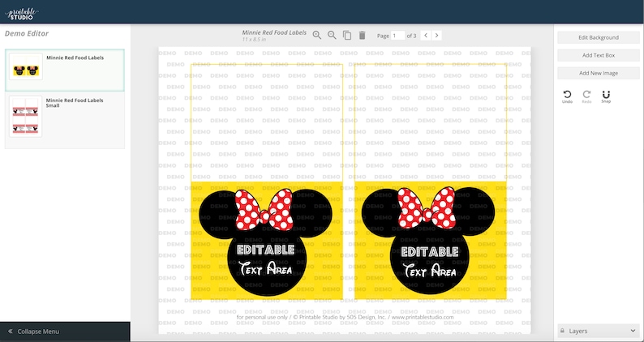The width and height of the screenshot is (644, 342).
Task: Toggle the Snap magnet option
Action: [x=606, y=96]
